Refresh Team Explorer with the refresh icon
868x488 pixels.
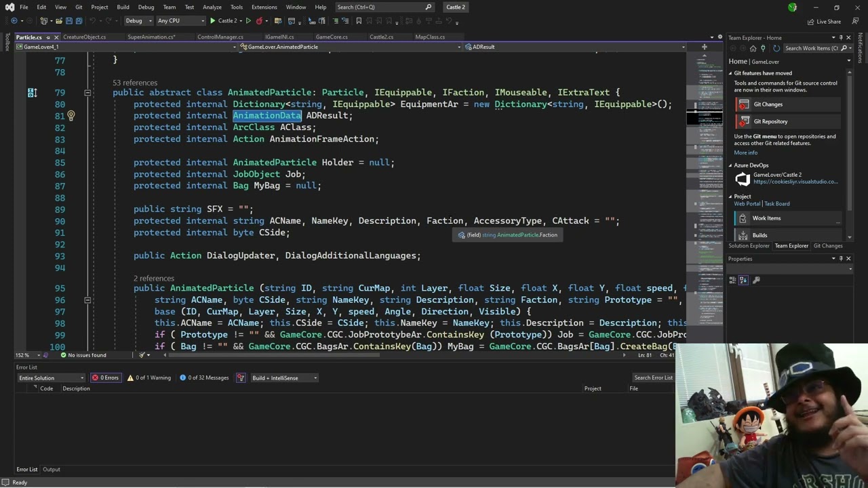(x=776, y=48)
